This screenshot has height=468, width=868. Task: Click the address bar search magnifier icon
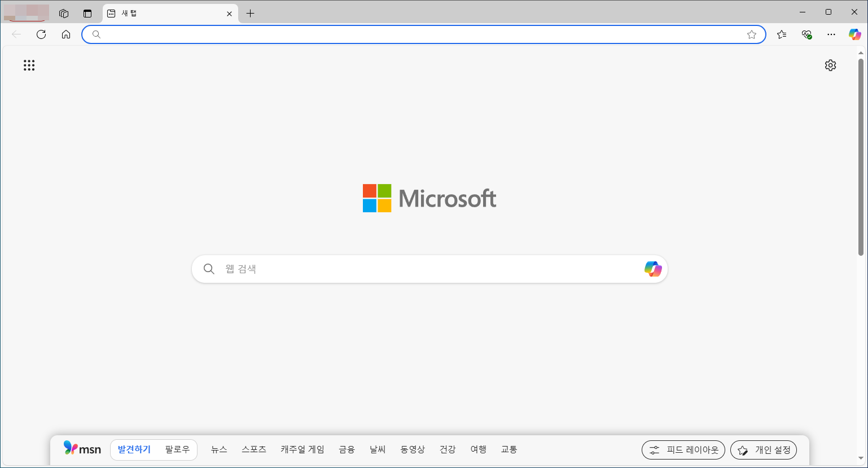[x=97, y=34]
